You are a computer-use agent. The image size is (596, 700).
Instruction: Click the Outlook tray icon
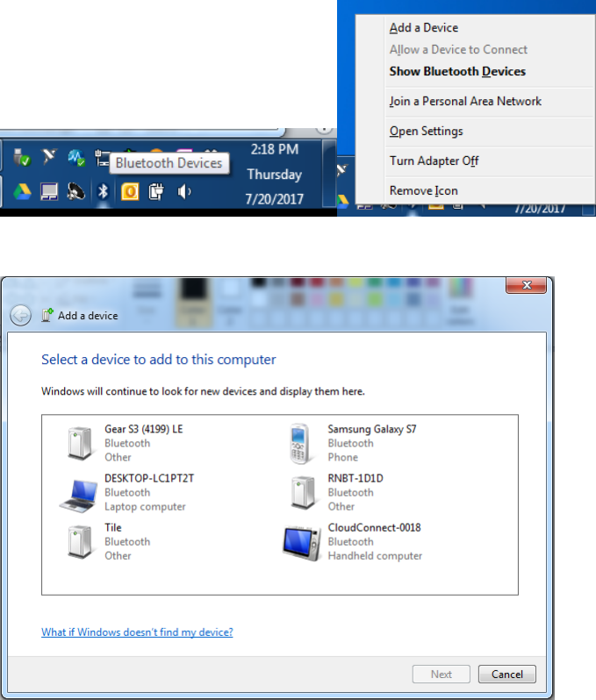coord(130,191)
